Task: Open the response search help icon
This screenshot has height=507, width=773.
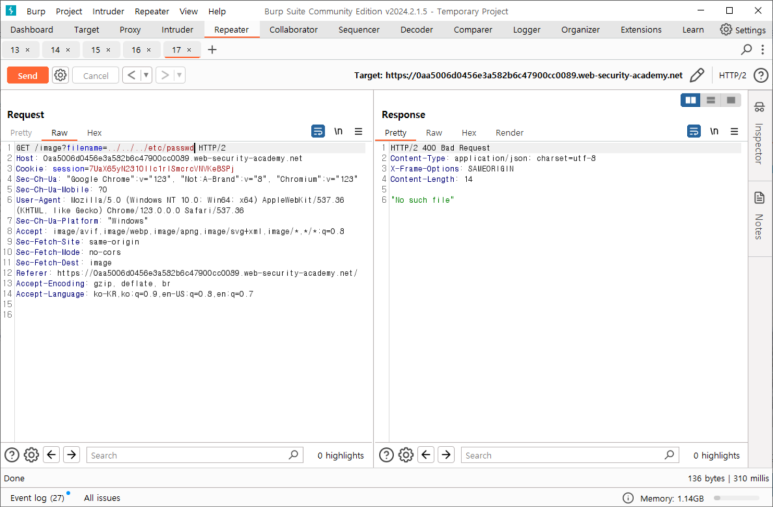Action: tap(386, 455)
